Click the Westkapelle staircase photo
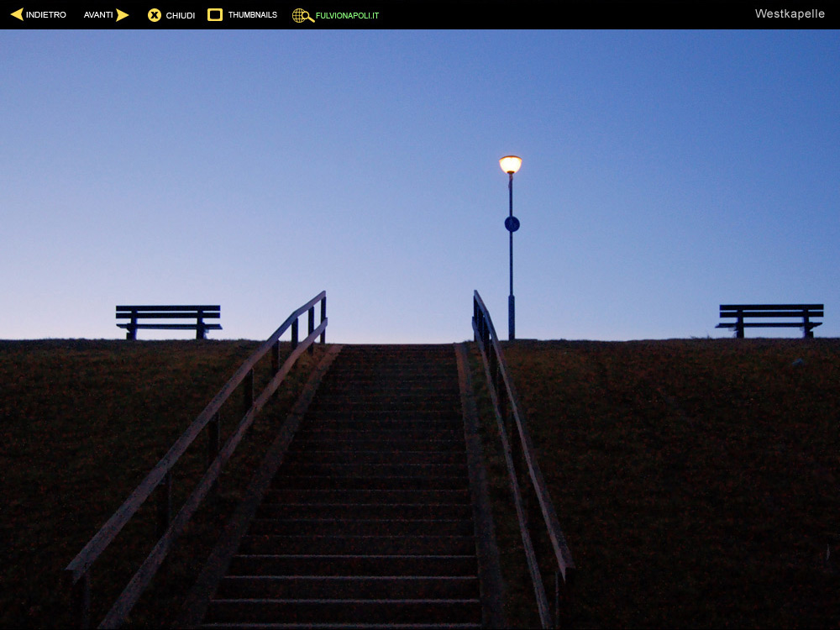 [x=420, y=329]
